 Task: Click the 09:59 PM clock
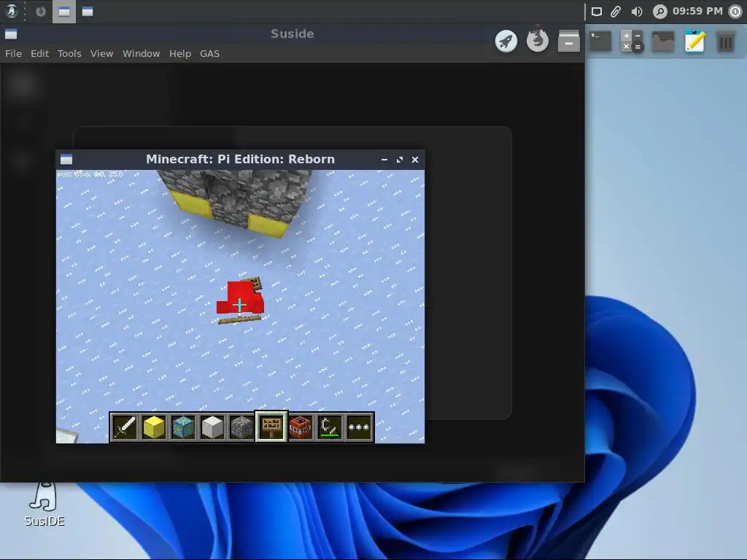coord(697,11)
